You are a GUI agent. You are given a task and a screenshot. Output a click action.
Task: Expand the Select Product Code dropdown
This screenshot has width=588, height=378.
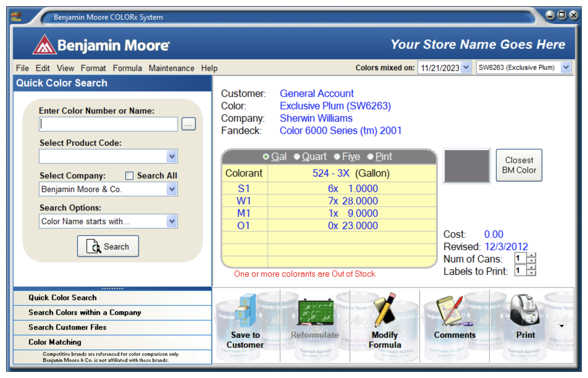tap(172, 157)
